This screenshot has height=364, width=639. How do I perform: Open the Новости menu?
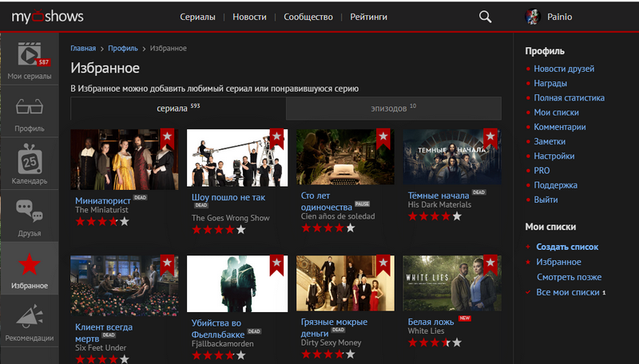249,17
